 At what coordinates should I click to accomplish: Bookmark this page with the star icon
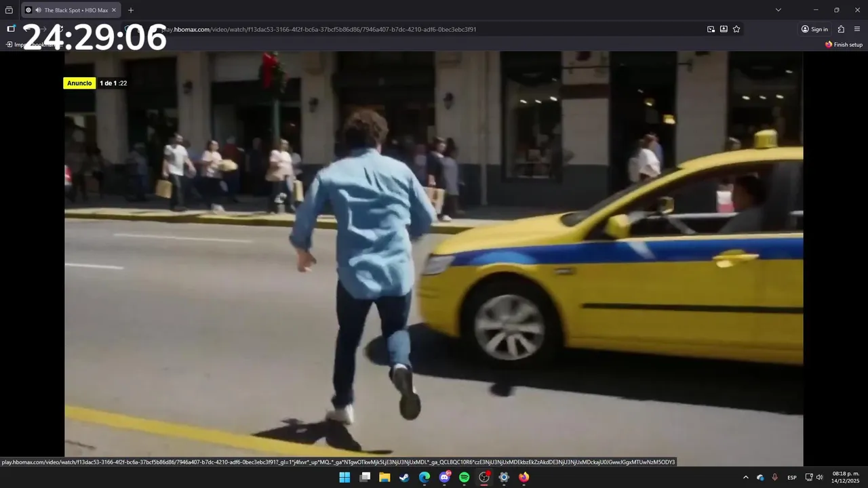(736, 29)
